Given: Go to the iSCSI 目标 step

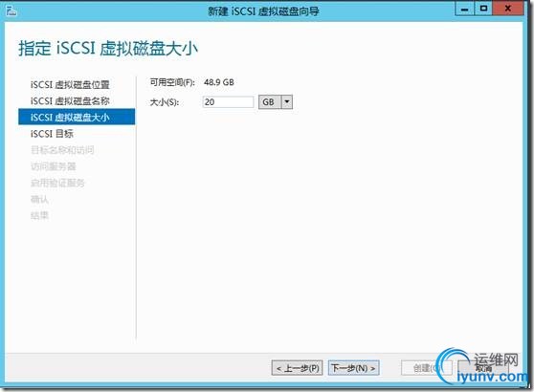Looking at the screenshot, I should point(52,134).
